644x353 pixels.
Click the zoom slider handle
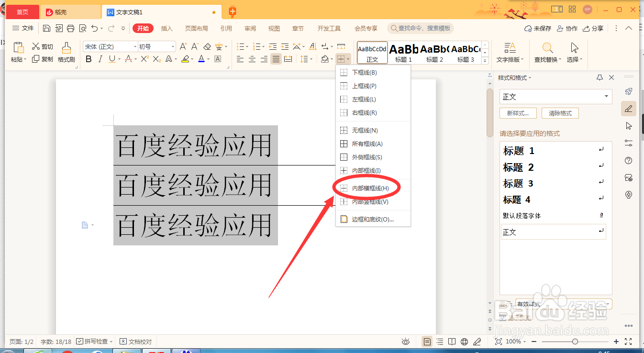[x=575, y=342]
